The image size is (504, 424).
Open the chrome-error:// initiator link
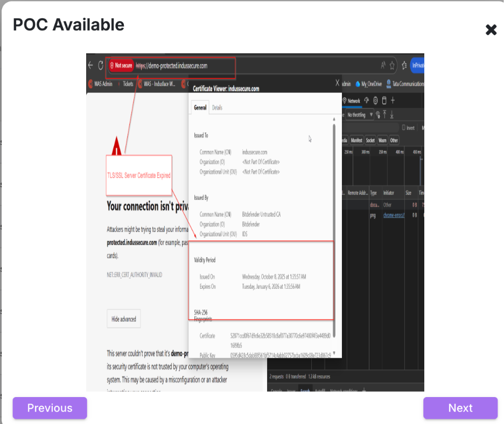coord(394,215)
